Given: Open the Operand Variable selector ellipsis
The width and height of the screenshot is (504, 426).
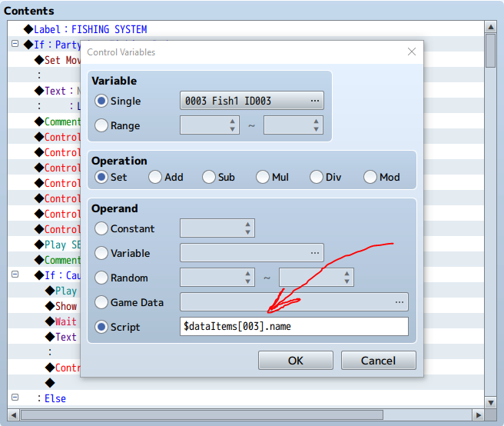Looking at the screenshot, I should (x=315, y=253).
